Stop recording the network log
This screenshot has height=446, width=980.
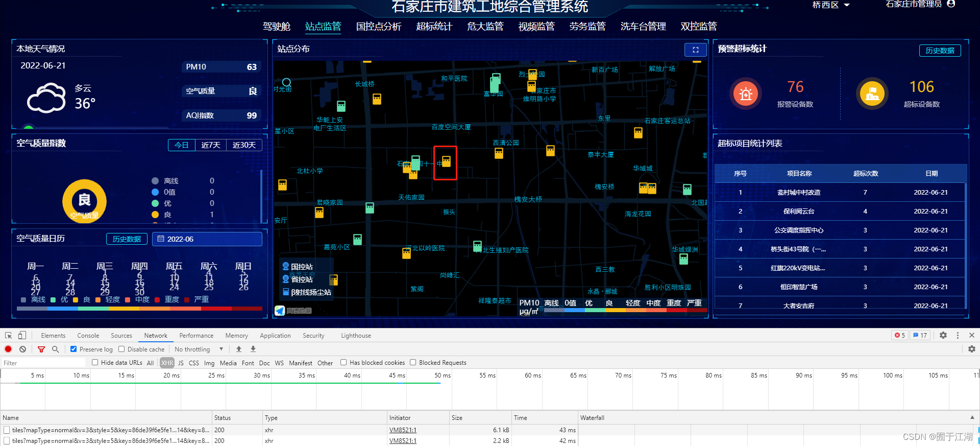pyautogui.click(x=8, y=349)
